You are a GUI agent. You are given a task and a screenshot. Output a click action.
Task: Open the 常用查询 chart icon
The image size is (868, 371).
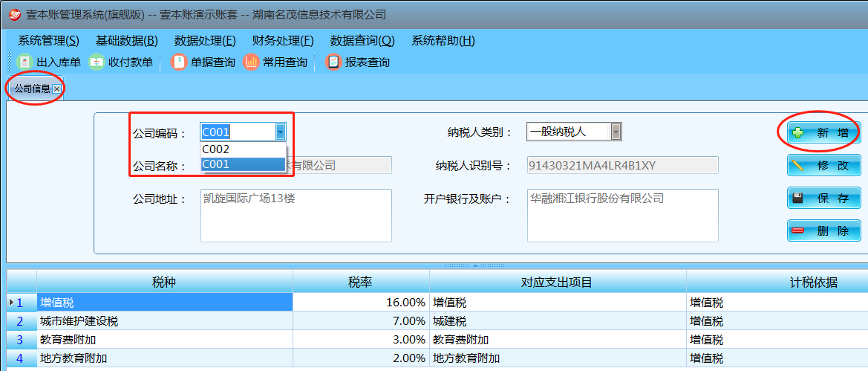[x=251, y=62]
